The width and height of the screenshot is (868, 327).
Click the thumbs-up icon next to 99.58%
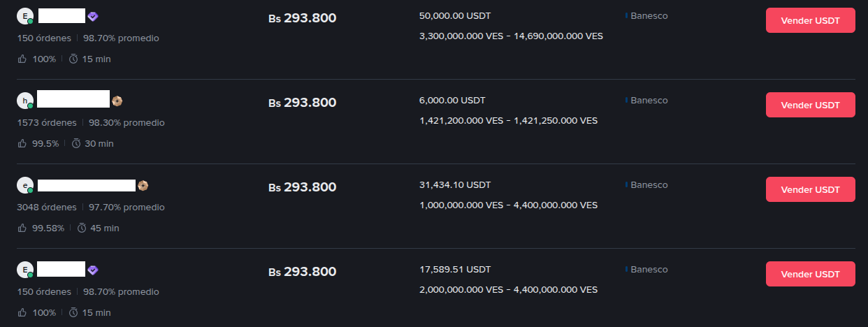(22, 228)
